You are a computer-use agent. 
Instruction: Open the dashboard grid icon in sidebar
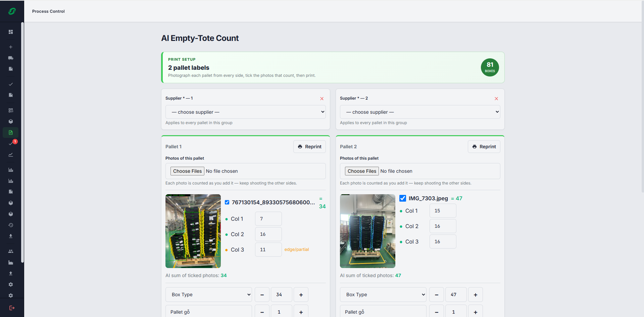pos(11,32)
